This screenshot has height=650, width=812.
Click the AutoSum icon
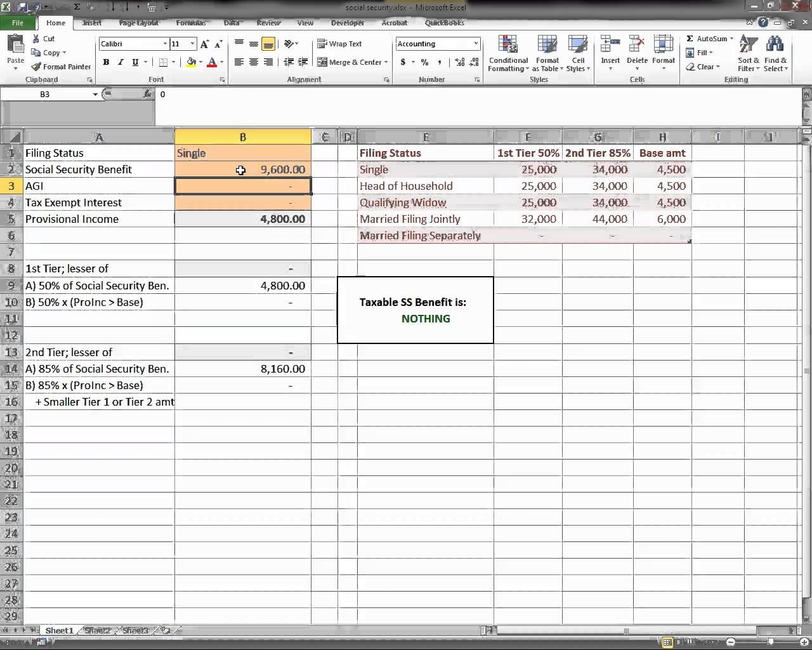click(x=690, y=39)
